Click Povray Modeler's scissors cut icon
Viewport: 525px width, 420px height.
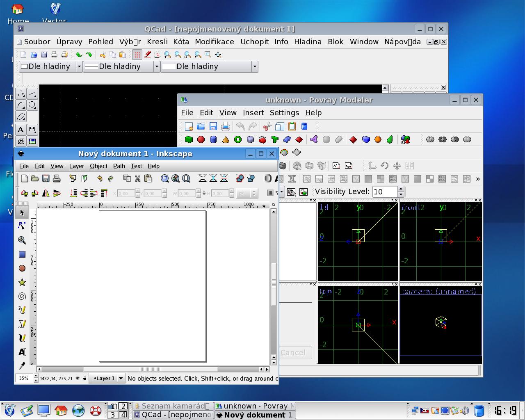tap(267, 126)
